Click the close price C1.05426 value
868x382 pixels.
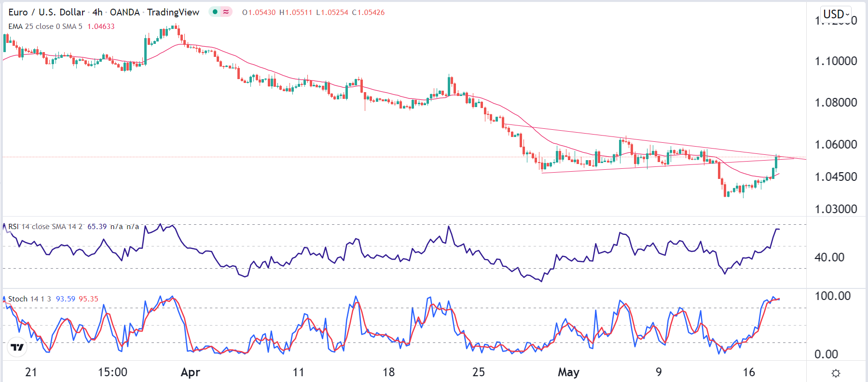point(368,13)
